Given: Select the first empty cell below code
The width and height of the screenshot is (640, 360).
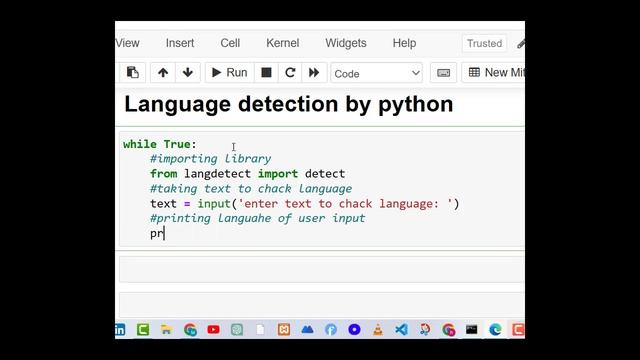Looking at the screenshot, I should click(322, 269).
